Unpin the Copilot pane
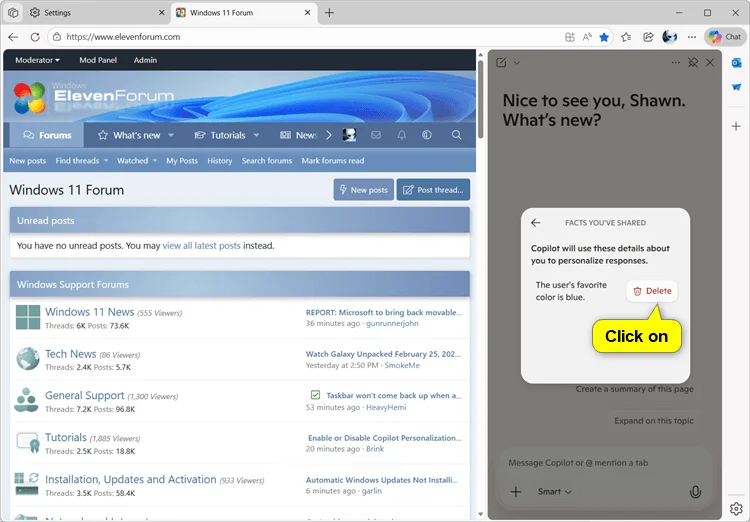 pyautogui.click(x=693, y=63)
